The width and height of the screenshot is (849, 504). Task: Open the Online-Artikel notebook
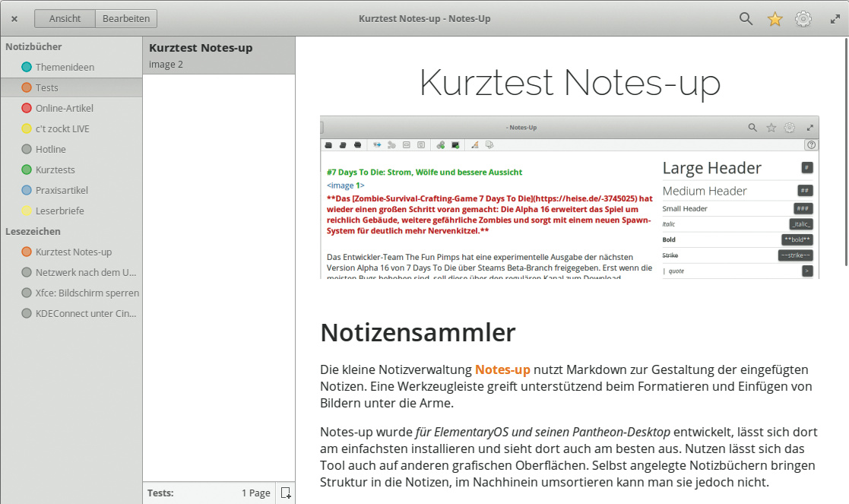(x=62, y=108)
